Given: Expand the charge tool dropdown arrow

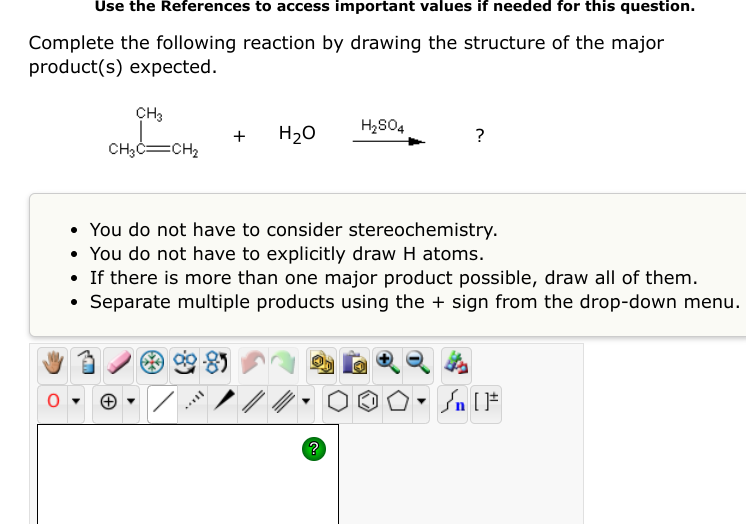Looking at the screenshot, I should pyautogui.click(x=131, y=402).
